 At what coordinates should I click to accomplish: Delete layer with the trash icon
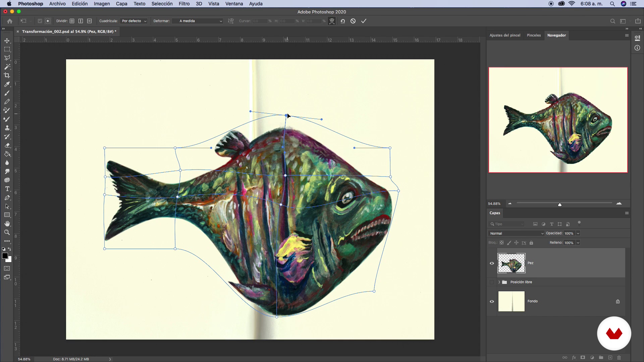pos(619,358)
